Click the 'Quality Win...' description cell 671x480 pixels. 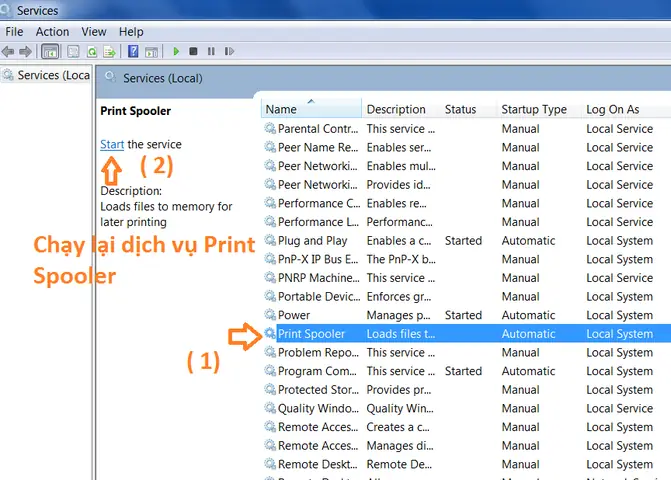coord(400,409)
